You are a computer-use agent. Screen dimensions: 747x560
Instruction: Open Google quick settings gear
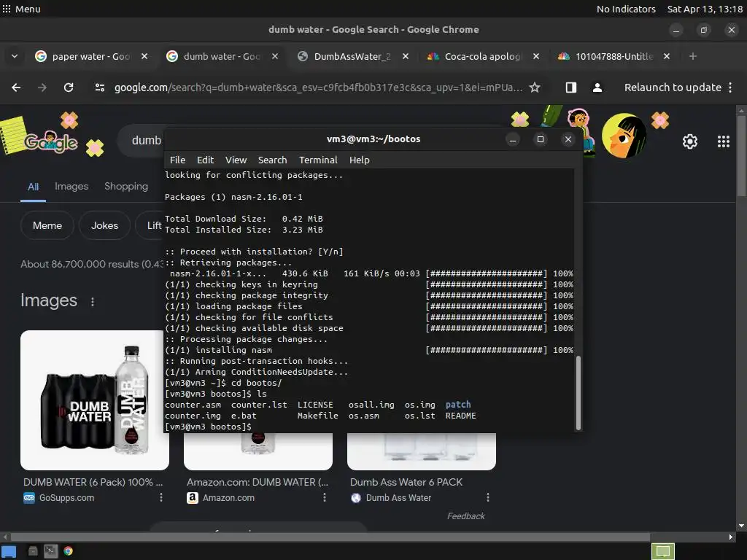click(690, 141)
